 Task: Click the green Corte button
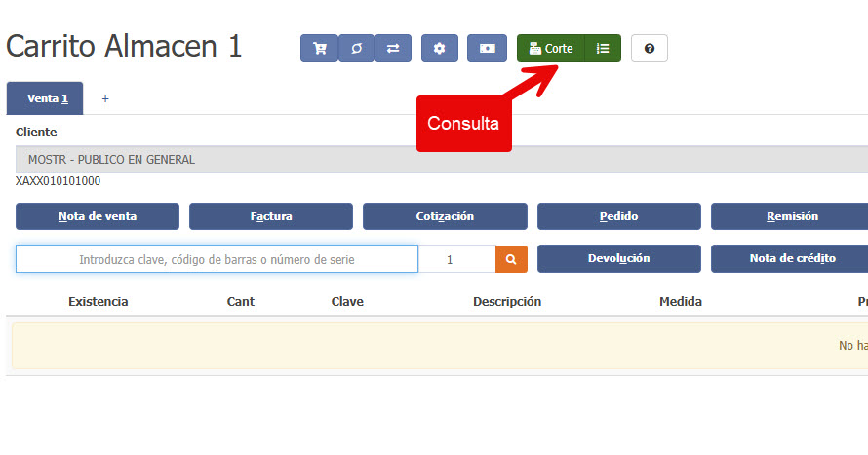(x=551, y=49)
